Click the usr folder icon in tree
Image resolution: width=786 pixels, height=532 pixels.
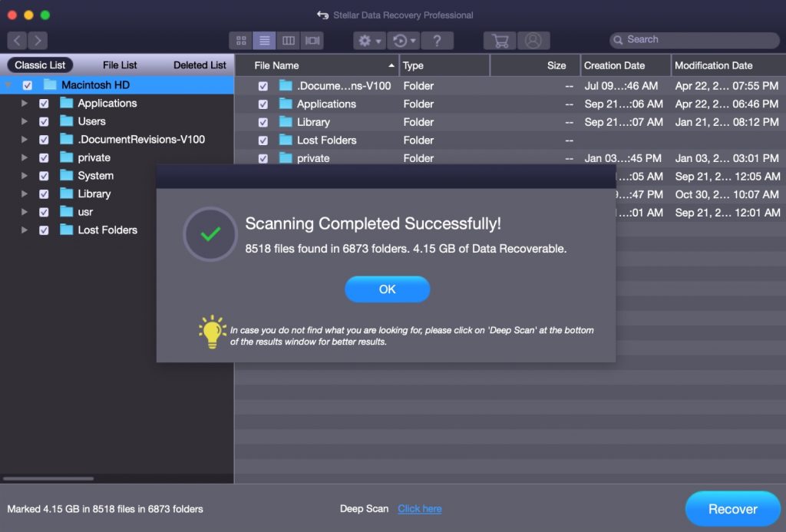coord(66,212)
